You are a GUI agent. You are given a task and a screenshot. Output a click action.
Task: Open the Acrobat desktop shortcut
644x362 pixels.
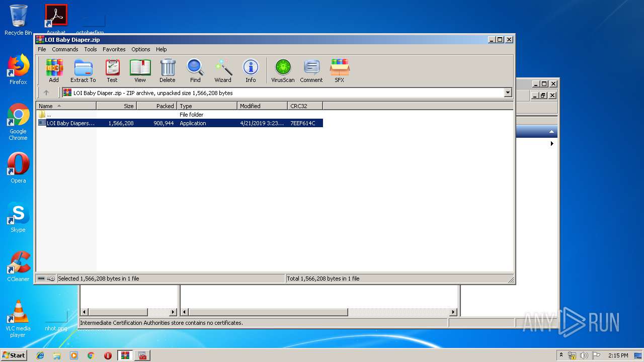56,19
